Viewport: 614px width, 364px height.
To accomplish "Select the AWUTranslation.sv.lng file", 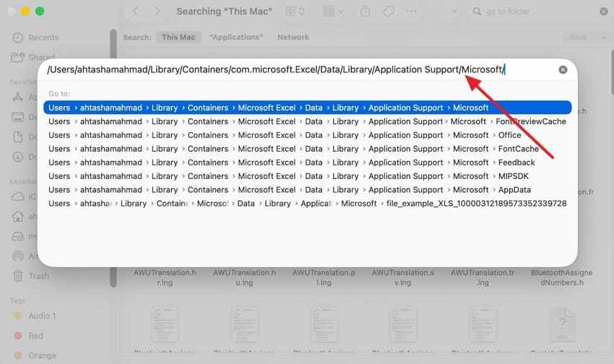I will pyautogui.click(x=403, y=277).
